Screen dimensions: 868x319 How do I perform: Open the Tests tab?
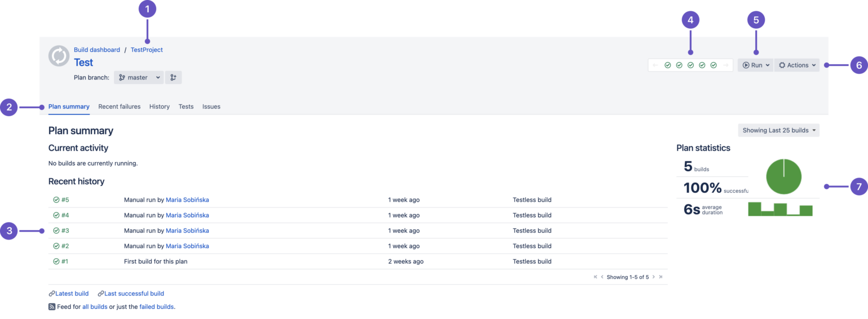(x=186, y=107)
